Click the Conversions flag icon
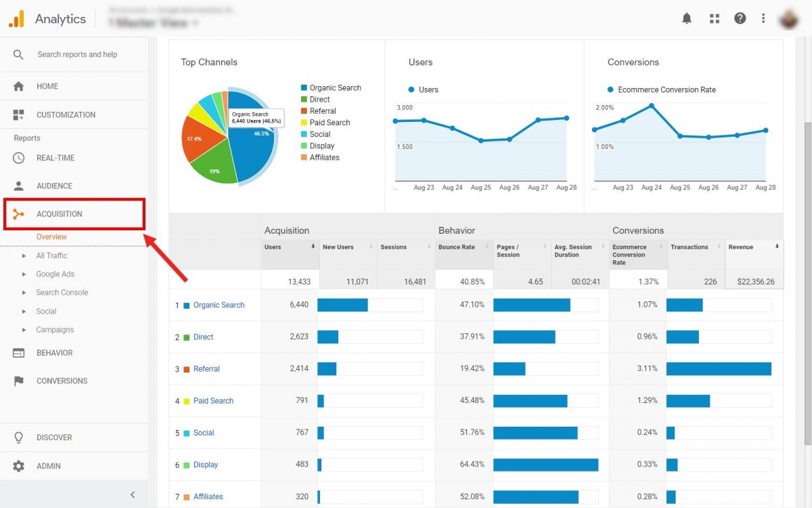The width and height of the screenshot is (812, 508). point(18,381)
